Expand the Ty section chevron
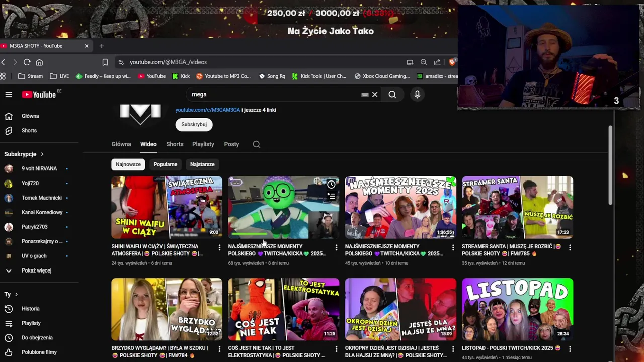Image resolution: width=644 pixels, height=362 pixels. [x=16, y=294]
